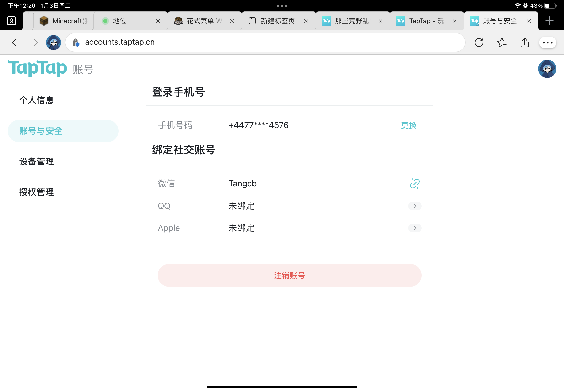
Task: Open TapTap user avatar on page
Action: [547, 69]
